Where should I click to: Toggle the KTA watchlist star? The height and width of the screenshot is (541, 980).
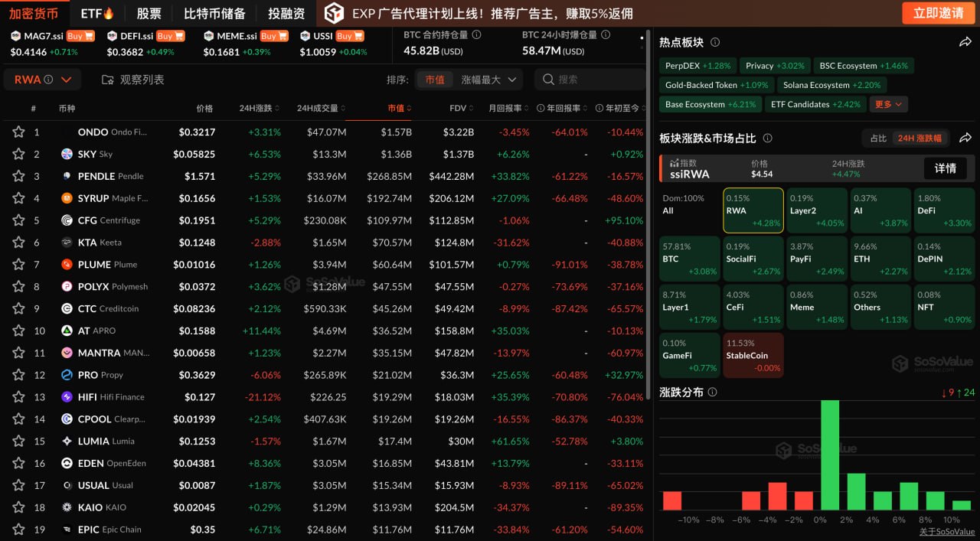tap(18, 243)
